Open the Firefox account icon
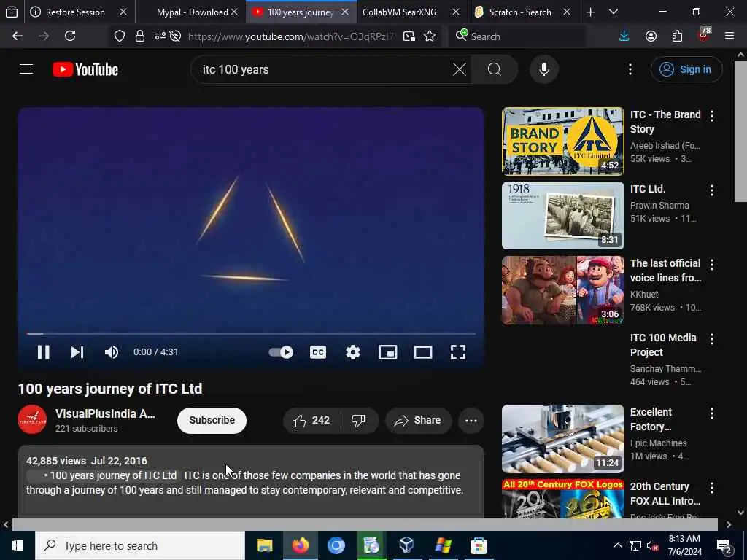The width and height of the screenshot is (747, 560). (651, 36)
